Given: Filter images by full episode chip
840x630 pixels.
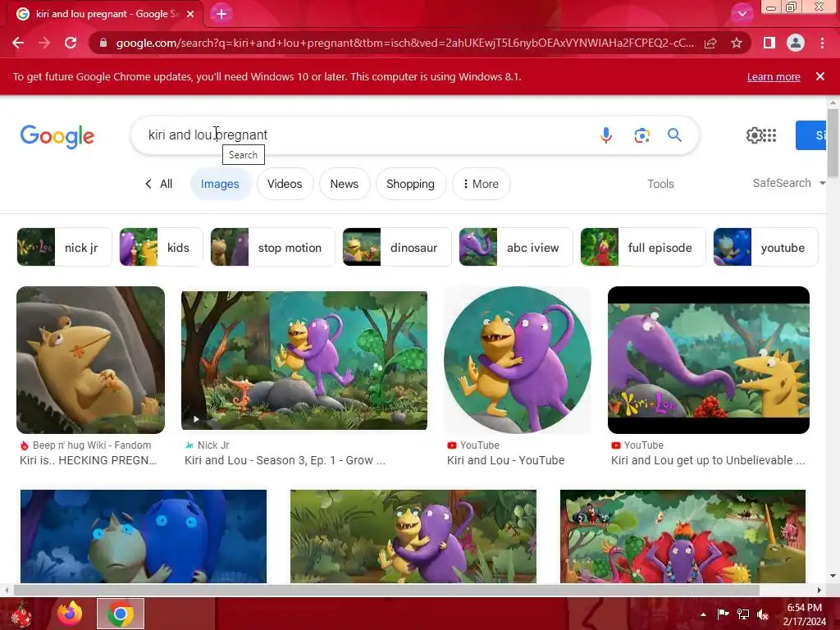Looking at the screenshot, I should click(643, 247).
